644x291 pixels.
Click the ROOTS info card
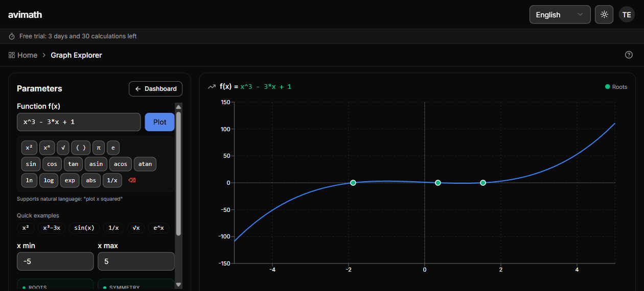point(55,285)
